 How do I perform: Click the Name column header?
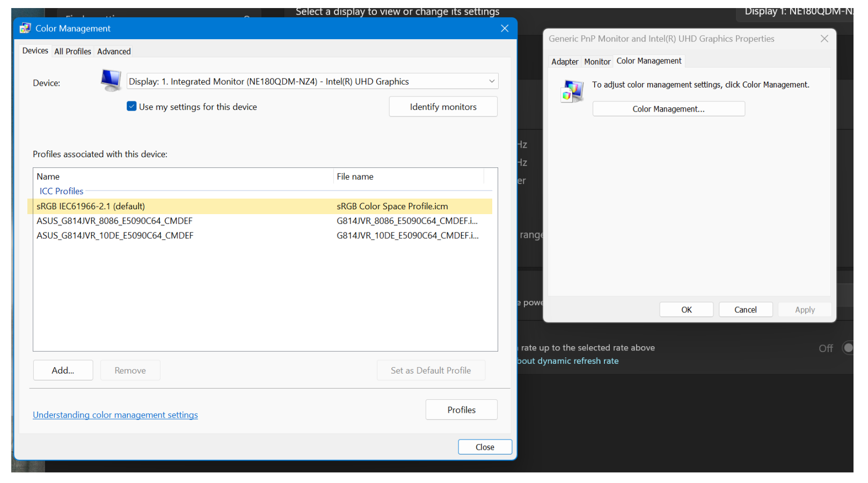pyautogui.click(x=183, y=177)
